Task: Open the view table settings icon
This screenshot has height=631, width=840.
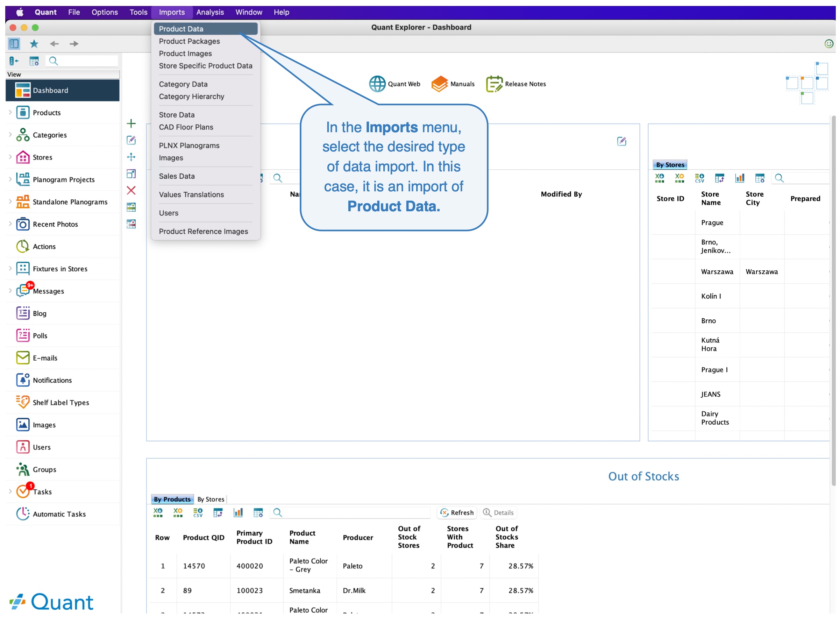Action: tap(34, 61)
